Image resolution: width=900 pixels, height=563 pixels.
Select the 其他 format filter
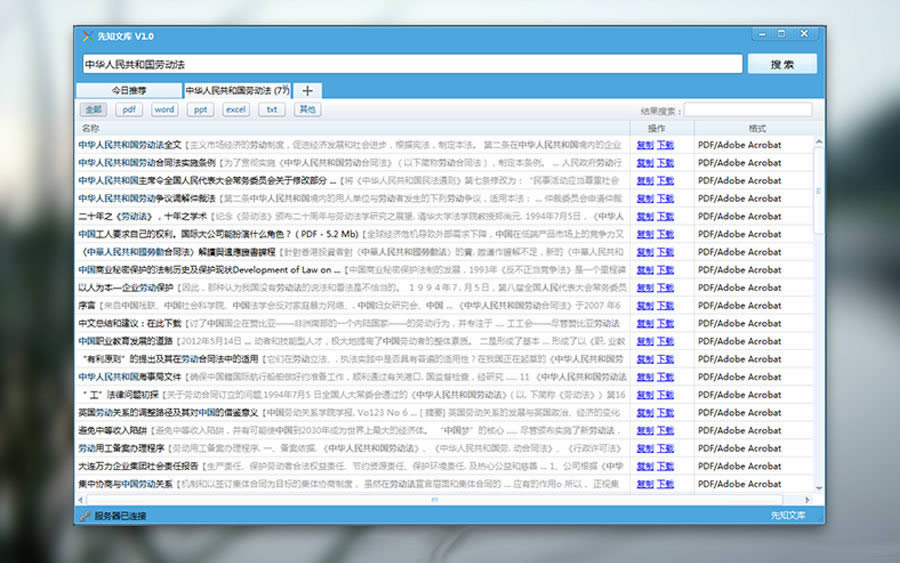(306, 110)
